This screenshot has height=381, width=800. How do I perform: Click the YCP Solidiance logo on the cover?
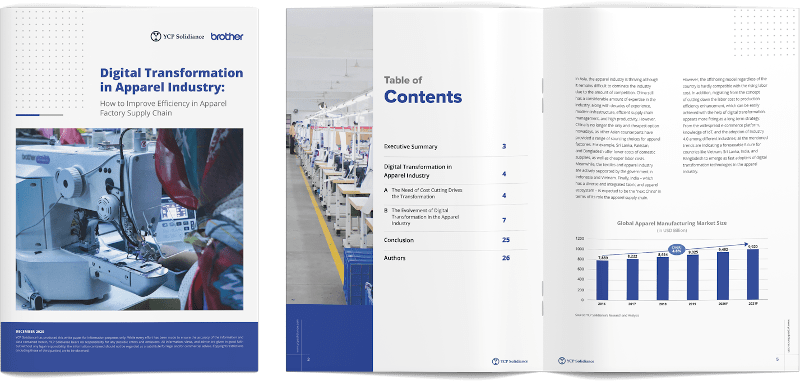click(x=177, y=36)
